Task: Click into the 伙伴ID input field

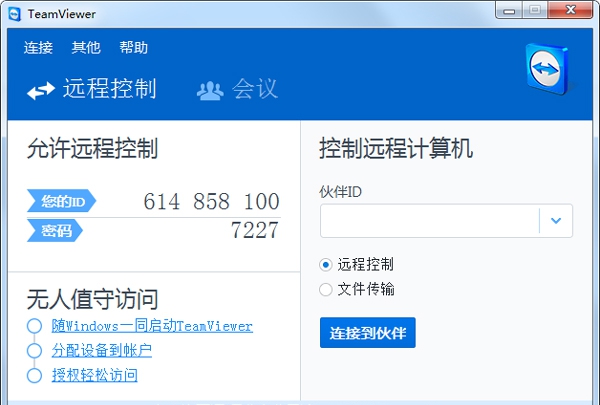Action: click(x=429, y=220)
